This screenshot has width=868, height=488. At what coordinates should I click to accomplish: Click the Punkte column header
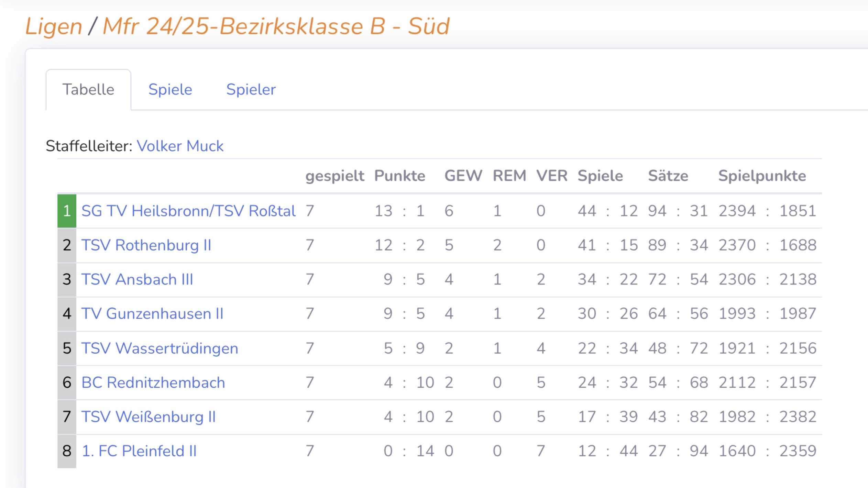[x=399, y=176]
